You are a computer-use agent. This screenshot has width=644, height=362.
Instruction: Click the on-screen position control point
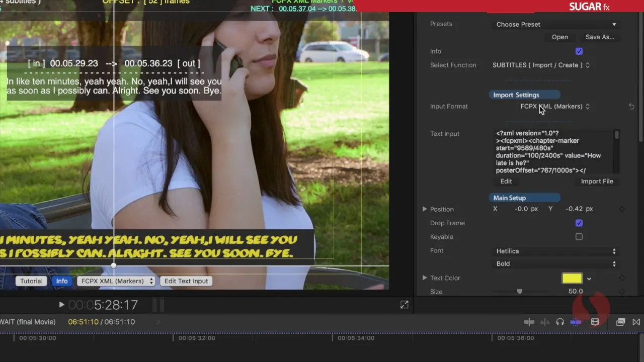(x=114, y=265)
